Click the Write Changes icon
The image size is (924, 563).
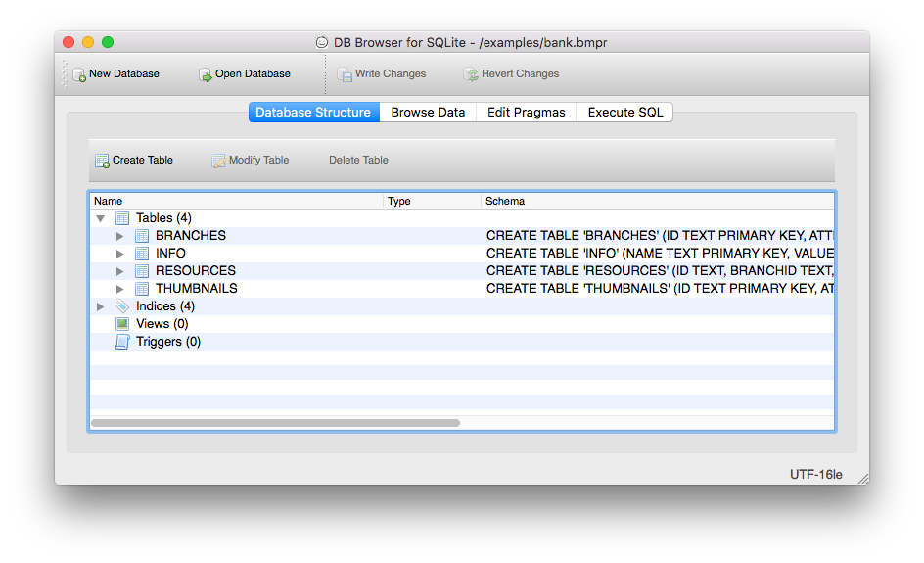tap(345, 74)
